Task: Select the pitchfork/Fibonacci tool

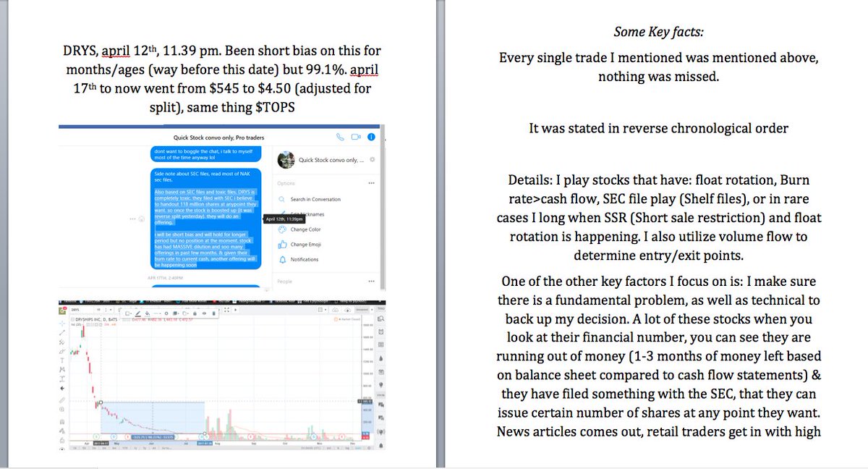Action: point(62,342)
